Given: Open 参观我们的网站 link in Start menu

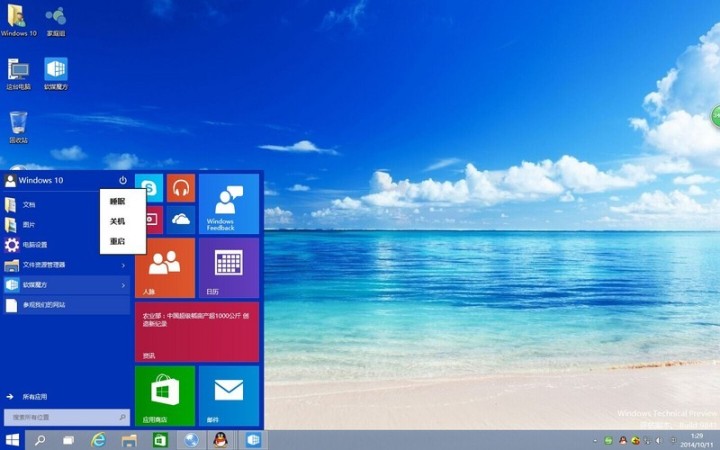Looking at the screenshot, I should pos(66,305).
